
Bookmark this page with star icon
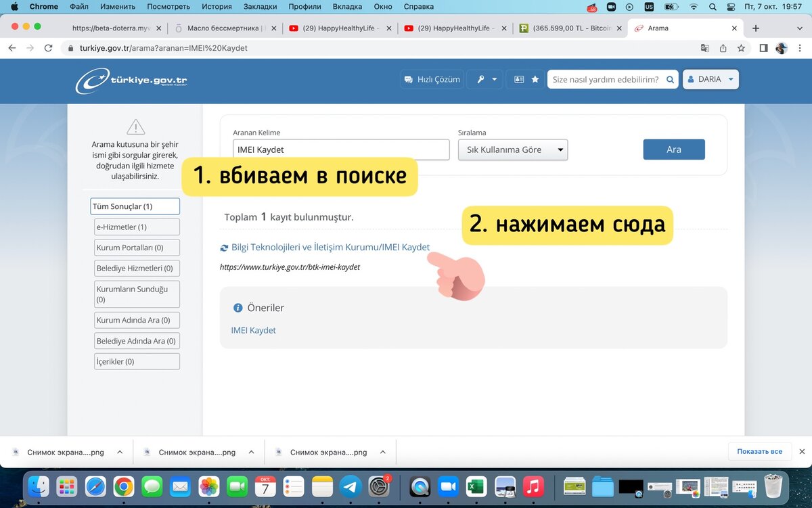pyautogui.click(x=741, y=48)
